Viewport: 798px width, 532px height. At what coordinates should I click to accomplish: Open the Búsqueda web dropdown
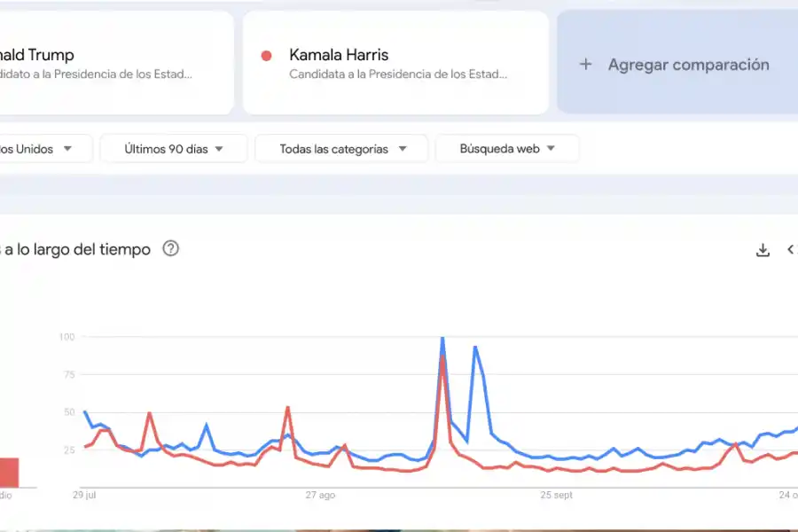507,148
